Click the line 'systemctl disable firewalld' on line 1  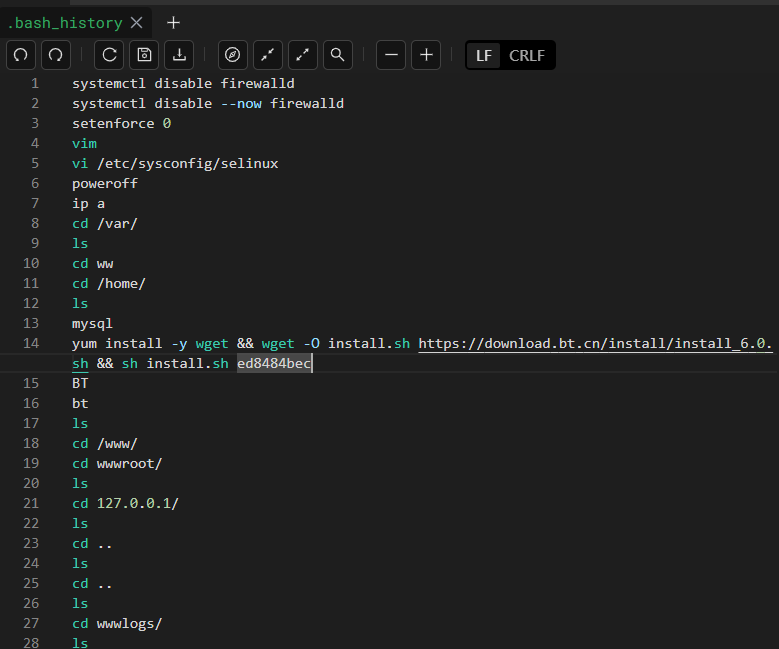pyautogui.click(x=183, y=83)
